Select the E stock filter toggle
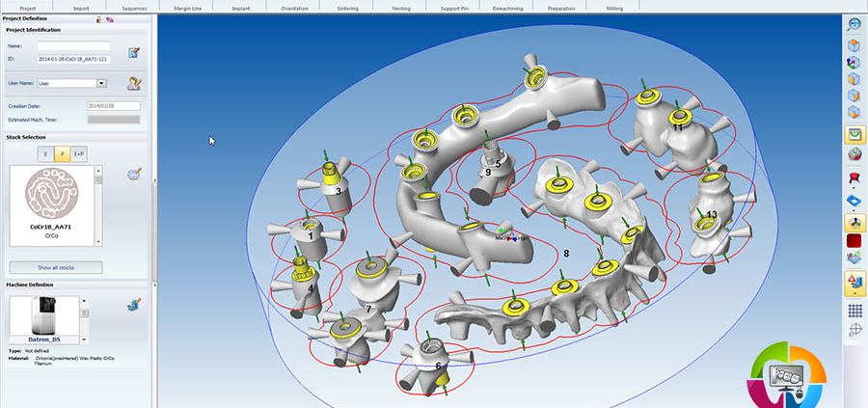The image size is (868, 408). [45, 154]
